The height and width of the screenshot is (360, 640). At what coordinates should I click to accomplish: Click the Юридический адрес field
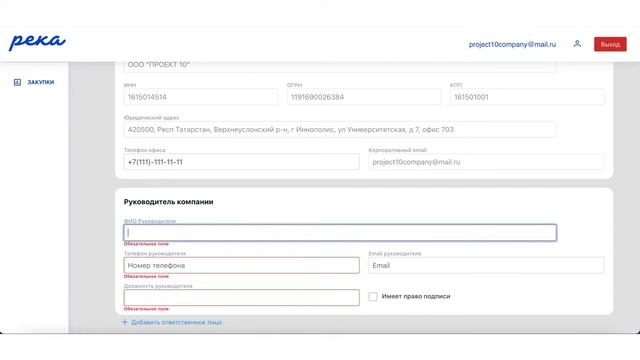340,129
